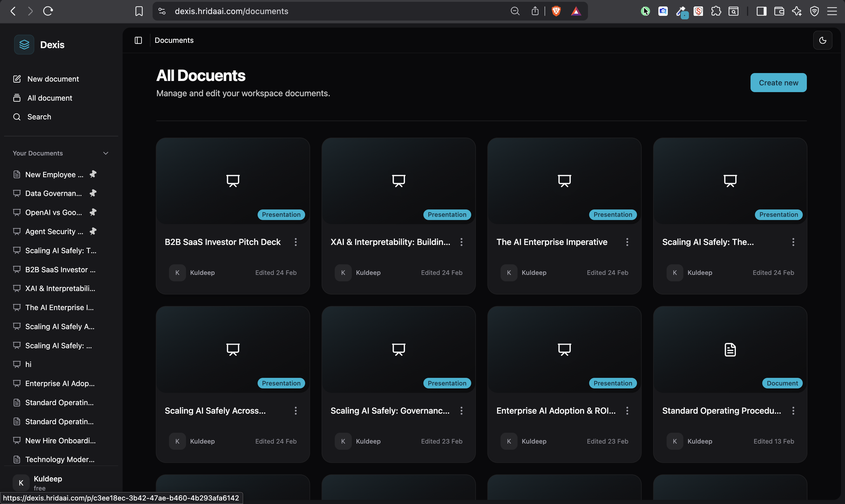Open The AI Enterprise Imperative card thumbnail

565,180
